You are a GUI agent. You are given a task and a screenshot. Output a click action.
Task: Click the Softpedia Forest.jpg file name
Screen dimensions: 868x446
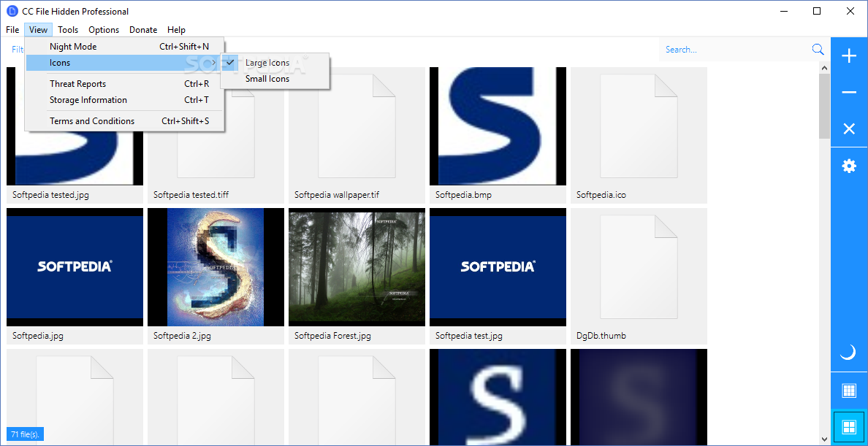(x=332, y=335)
